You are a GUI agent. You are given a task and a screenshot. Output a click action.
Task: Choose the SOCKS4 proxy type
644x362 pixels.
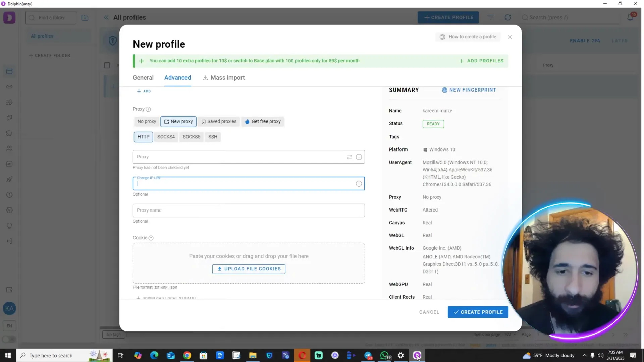click(x=166, y=137)
